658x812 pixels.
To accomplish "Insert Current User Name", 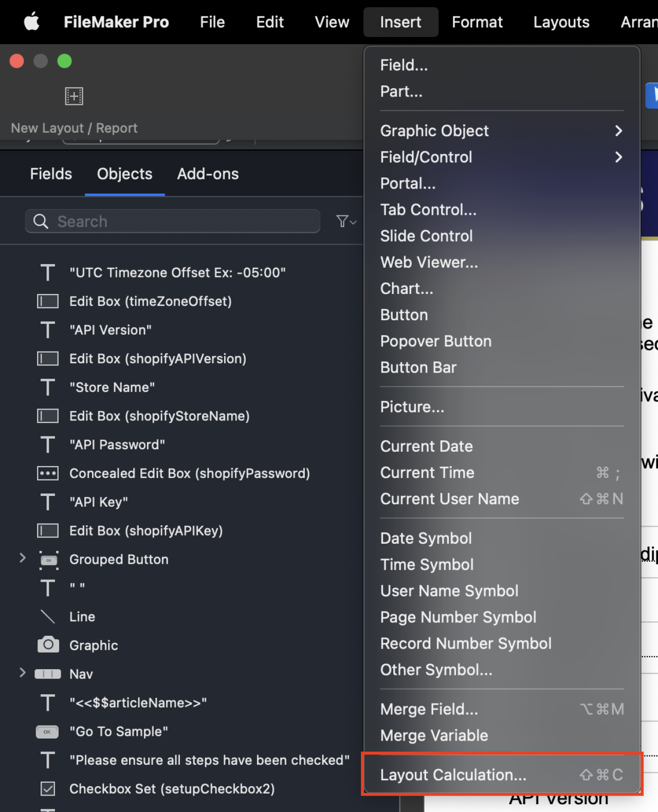I will pos(502,499).
